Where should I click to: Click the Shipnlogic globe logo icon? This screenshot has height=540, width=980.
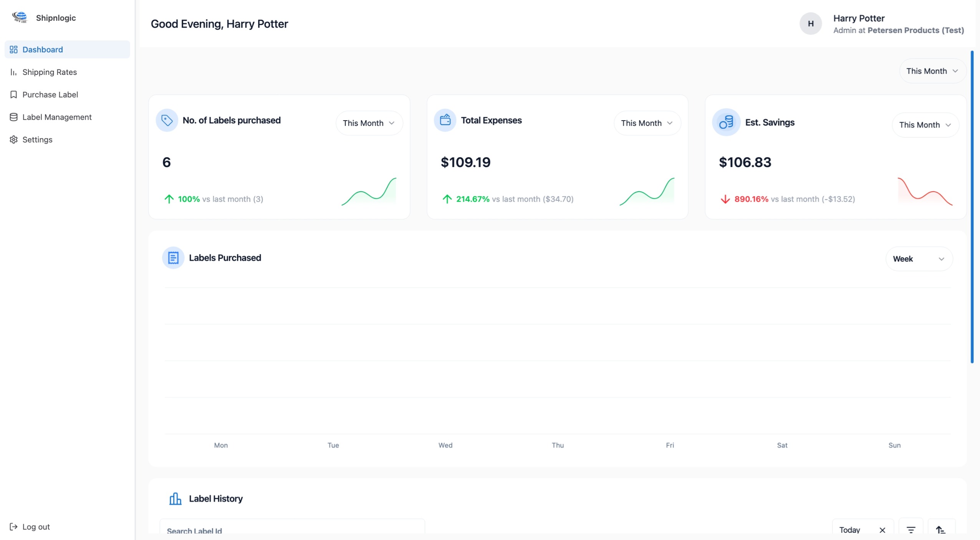[20, 17]
